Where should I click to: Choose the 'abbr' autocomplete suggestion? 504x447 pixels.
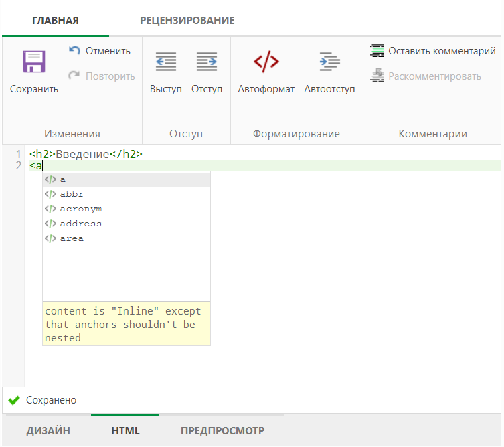[x=127, y=194]
